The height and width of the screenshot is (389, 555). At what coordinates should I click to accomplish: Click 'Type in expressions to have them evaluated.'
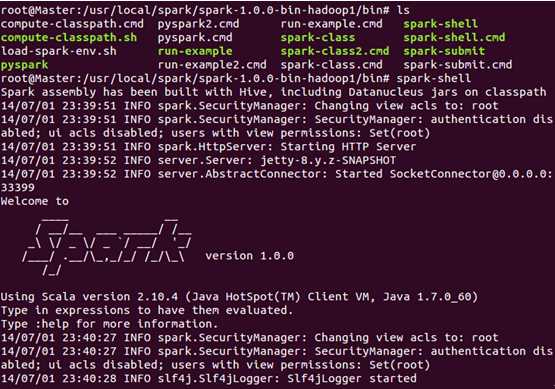147,310
